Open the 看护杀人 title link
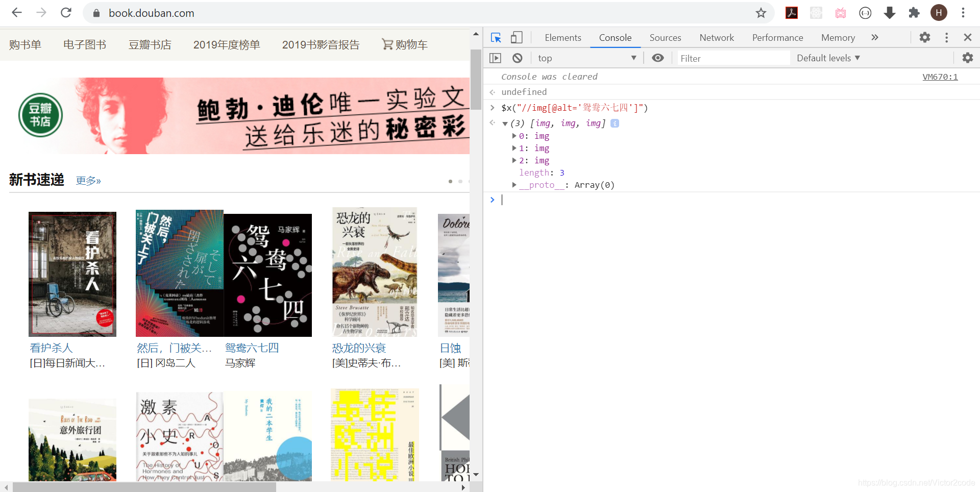The height and width of the screenshot is (492, 980). tap(52, 348)
